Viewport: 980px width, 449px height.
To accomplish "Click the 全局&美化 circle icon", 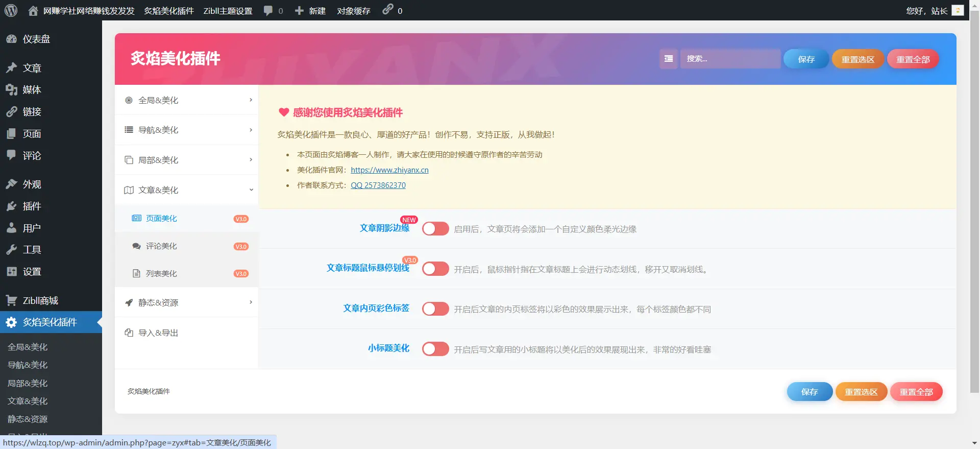I will pos(129,100).
